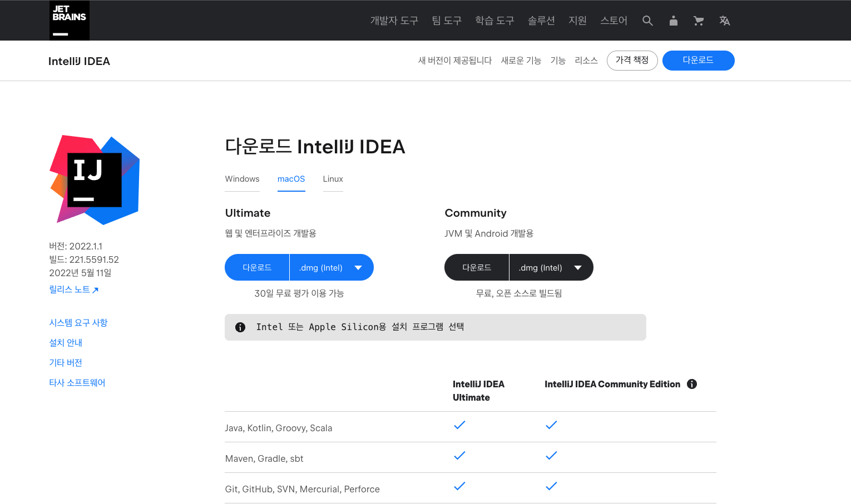Viewport: 851px width, 504px height.
Task: Click the Ultimate checkmark for Java, Kotlin row
Action: [459, 425]
